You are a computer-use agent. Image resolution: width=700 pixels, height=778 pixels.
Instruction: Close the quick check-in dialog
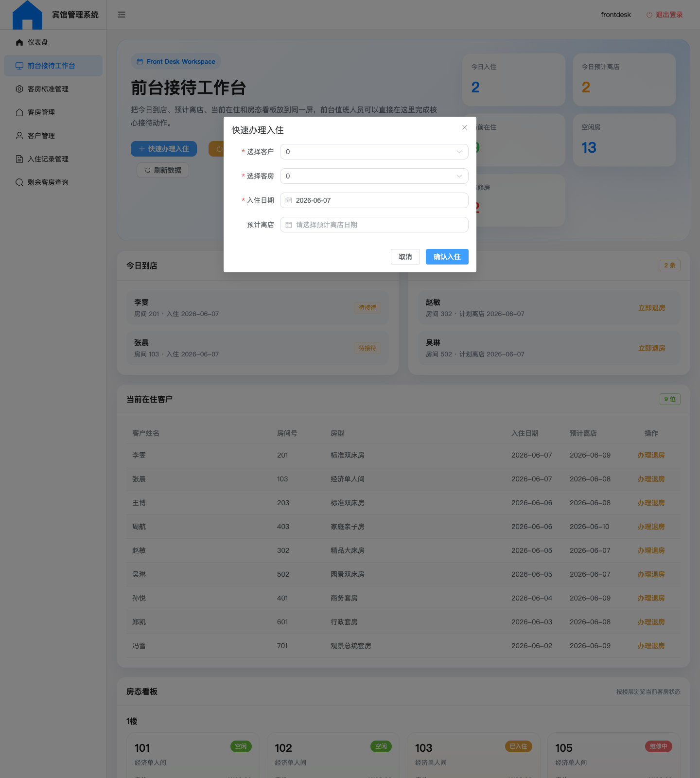click(x=465, y=127)
